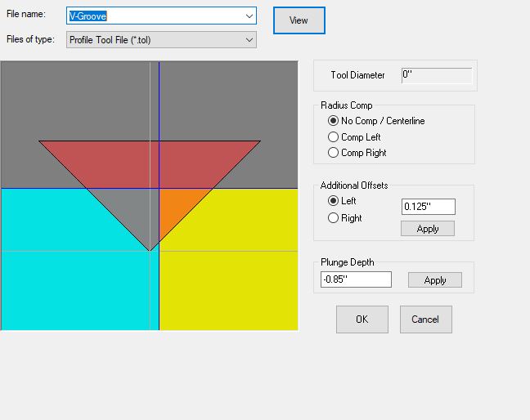This screenshot has width=530, height=420.
Task: Apply the Additional Offsets value
Action: [x=428, y=229]
